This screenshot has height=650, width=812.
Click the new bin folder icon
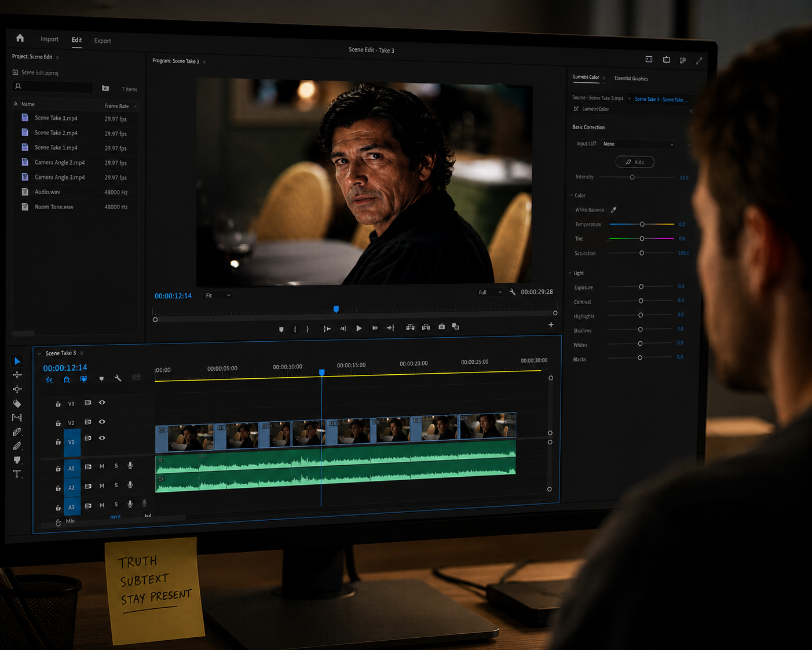coord(105,88)
